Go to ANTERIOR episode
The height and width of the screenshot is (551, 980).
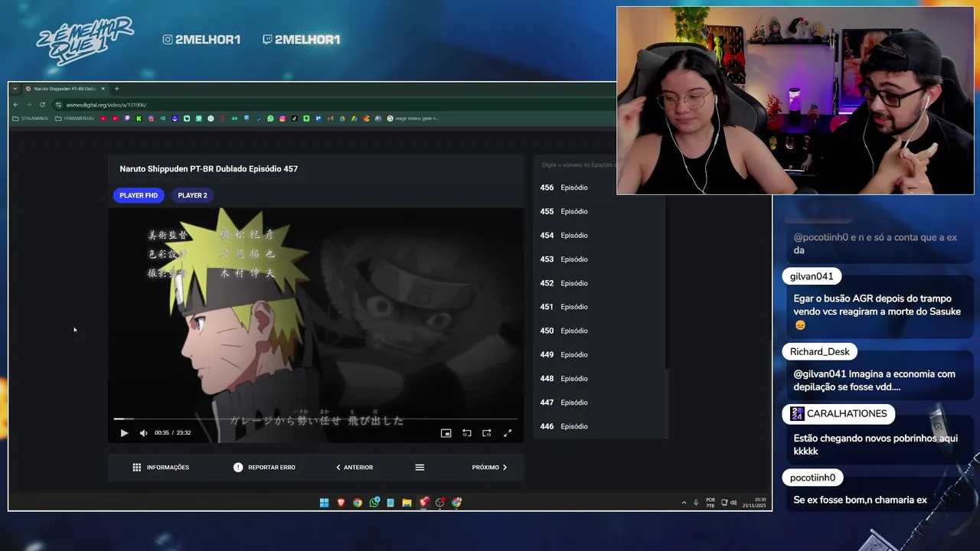tap(354, 468)
